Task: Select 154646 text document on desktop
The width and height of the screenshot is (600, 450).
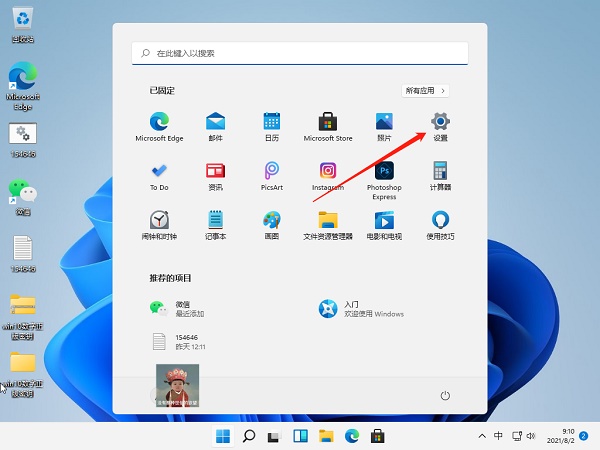Action: click(23, 254)
